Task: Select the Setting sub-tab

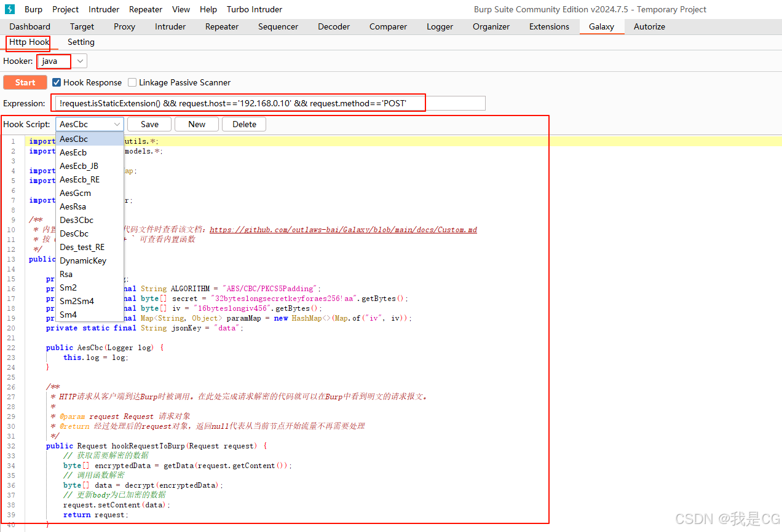Action: (x=81, y=42)
